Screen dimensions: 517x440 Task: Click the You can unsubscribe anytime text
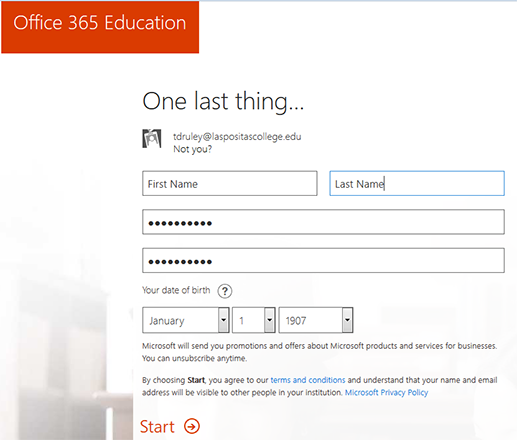coord(195,358)
